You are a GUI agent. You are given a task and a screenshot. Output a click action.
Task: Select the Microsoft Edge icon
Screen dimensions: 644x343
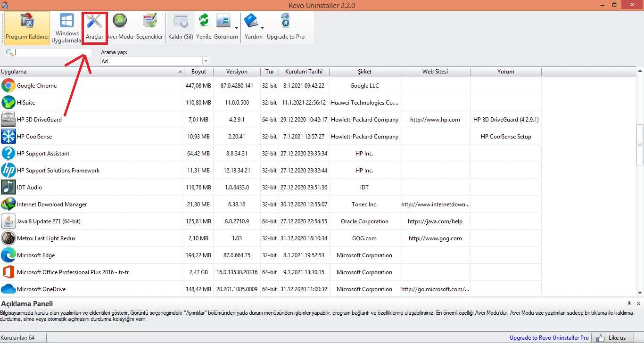8,255
